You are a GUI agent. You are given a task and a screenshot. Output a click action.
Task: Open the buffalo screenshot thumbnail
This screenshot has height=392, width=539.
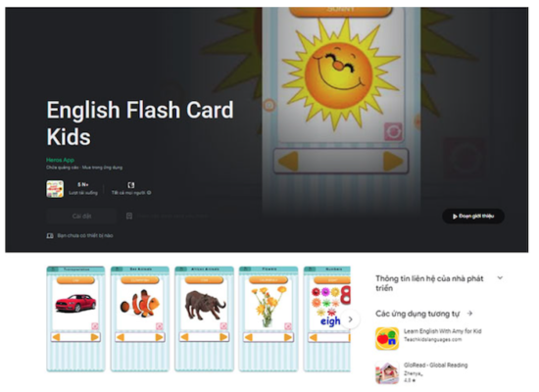204,318
